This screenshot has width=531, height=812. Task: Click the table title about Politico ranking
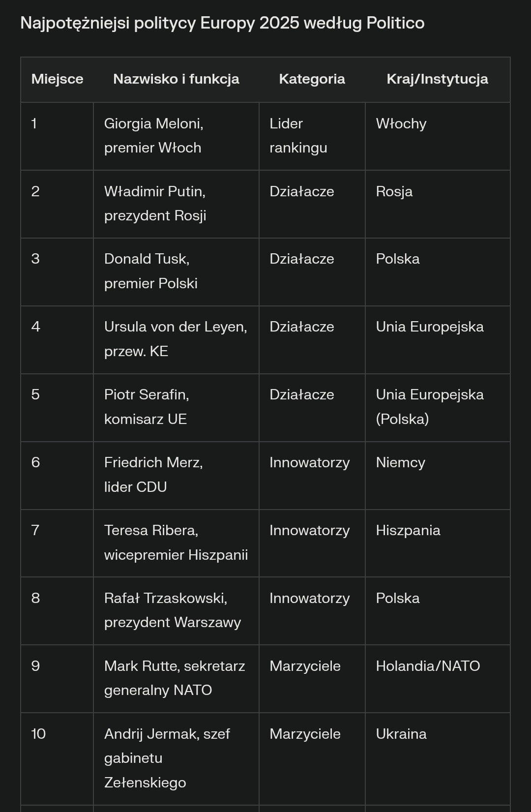222,23
